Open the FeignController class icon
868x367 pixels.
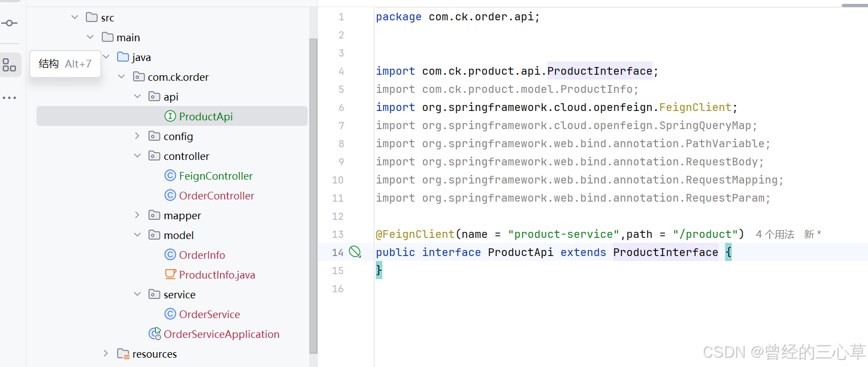(x=170, y=176)
